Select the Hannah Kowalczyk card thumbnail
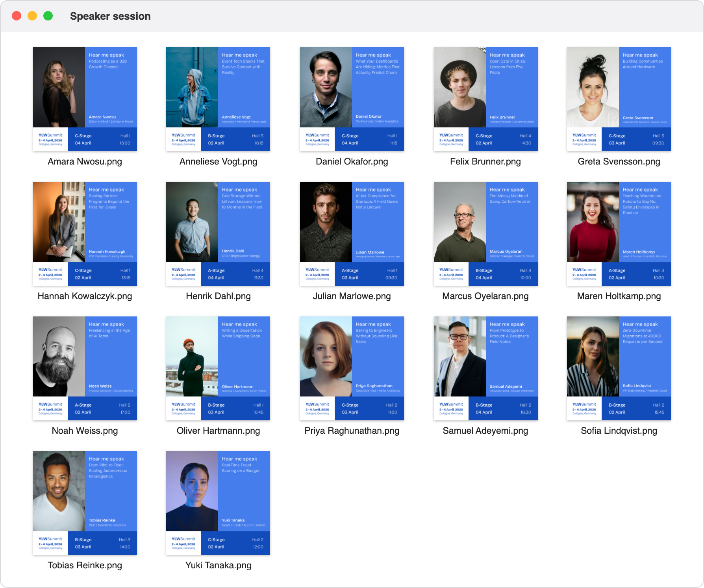The height and width of the screenshot is (588, 704). (x=85, y=234)
